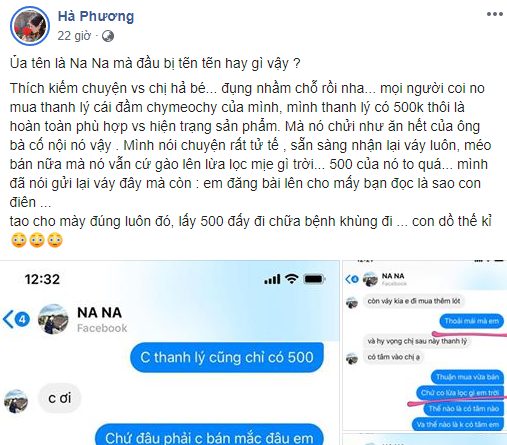Click the NA NA chat name header
The width and height of the screenshot is (507, 445).
(99, 313)
